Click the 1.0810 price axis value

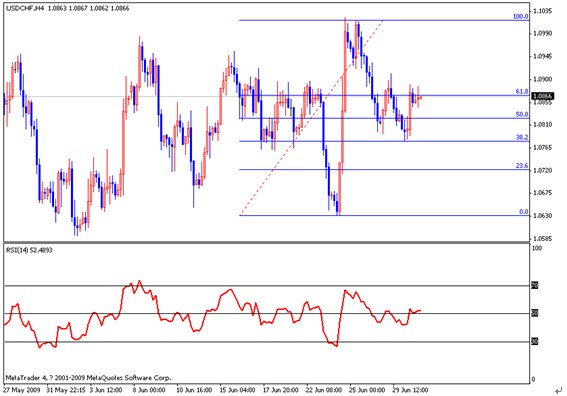tap(543, 125)
